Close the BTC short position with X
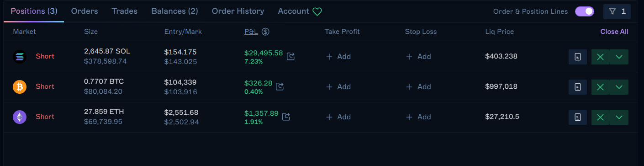 tap(600, 87)
